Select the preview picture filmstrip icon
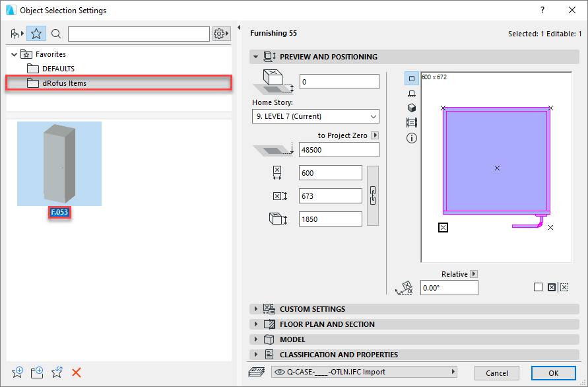The image size is (588, 387). click(412, 123)
